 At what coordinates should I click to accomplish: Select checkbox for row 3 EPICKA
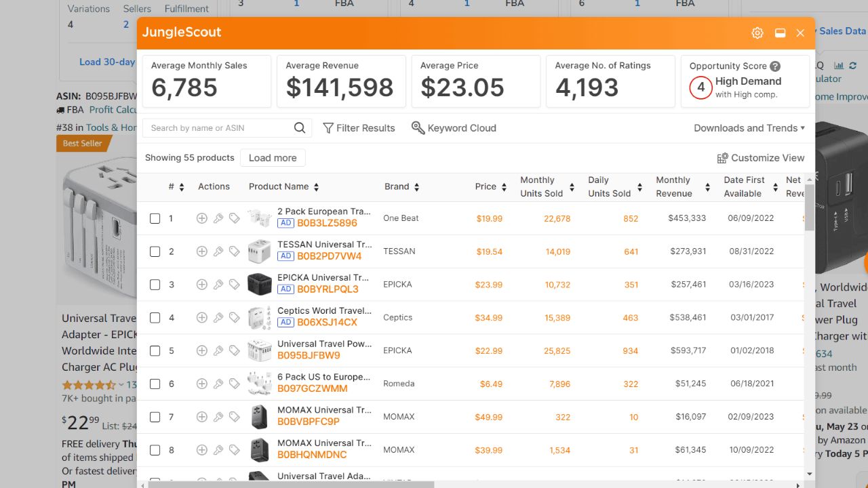(x=155, y=285)
